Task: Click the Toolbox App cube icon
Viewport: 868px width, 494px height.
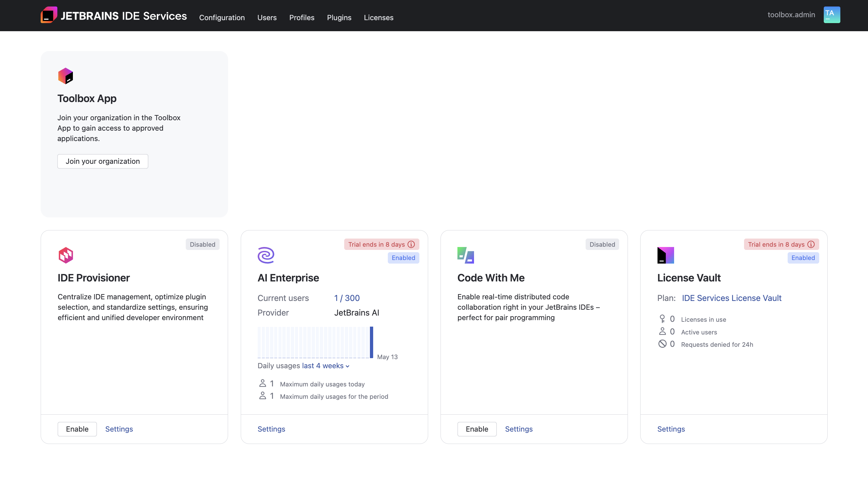Action: [x=65, y=76]
